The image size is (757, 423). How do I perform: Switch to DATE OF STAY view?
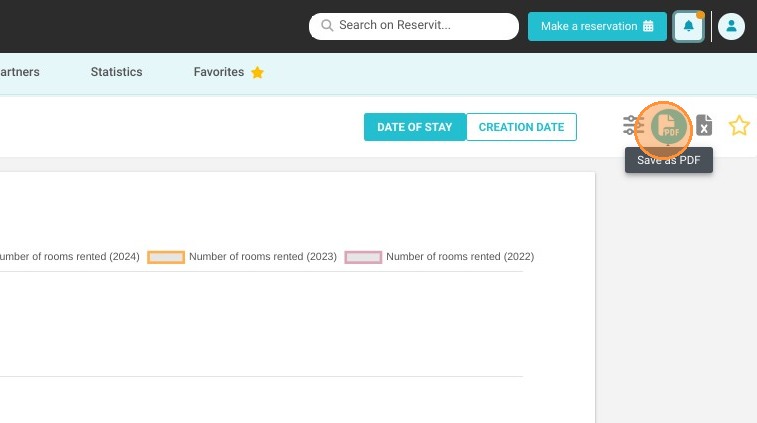[415, 127]
